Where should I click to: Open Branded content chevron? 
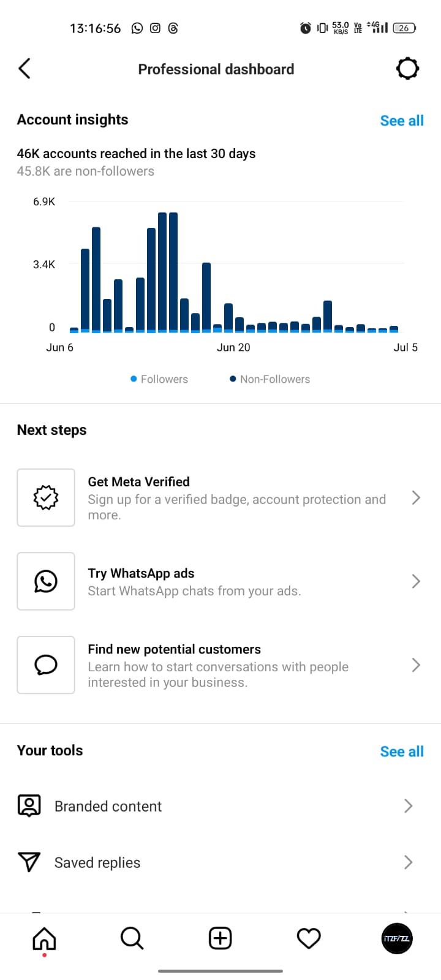coord(409,806)
